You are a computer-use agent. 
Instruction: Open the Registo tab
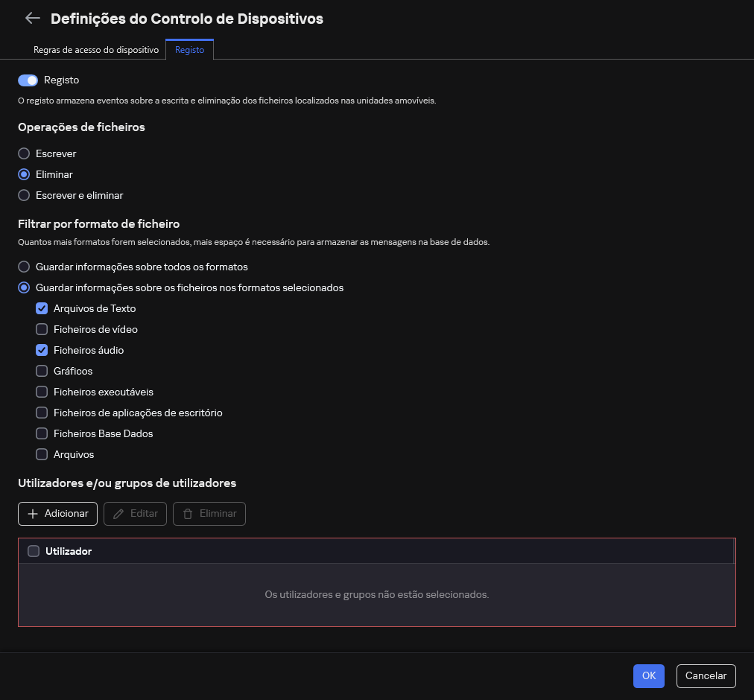pos(189,50)
